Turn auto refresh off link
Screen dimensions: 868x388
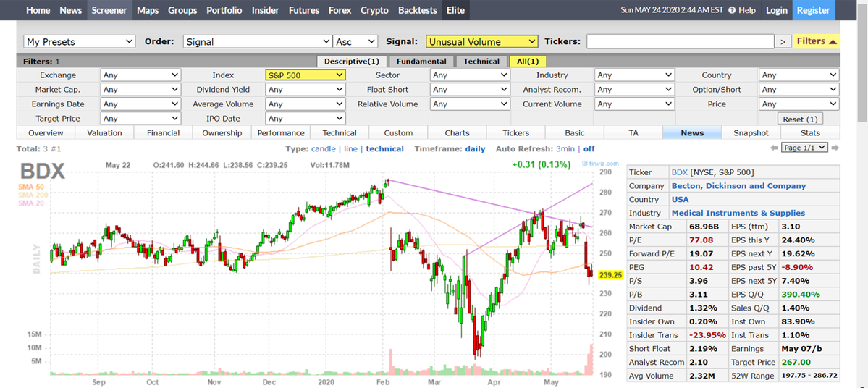tap(589, 148)
